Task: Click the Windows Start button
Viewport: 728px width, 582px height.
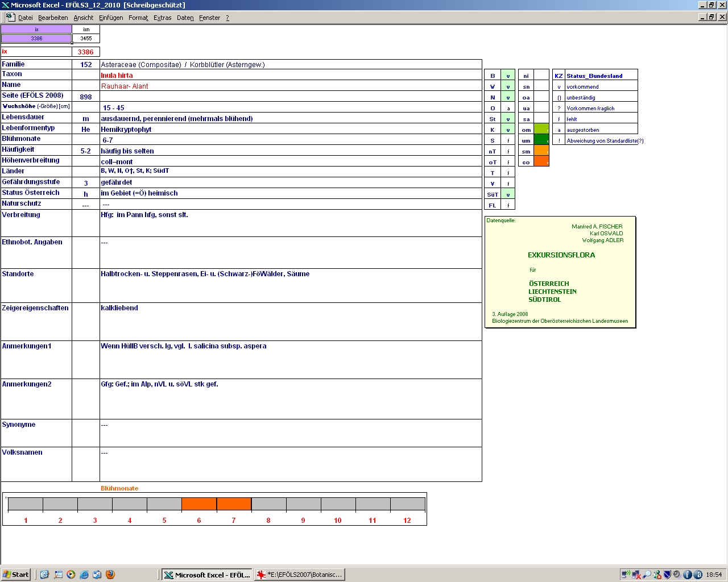Action: click(x=16, y=575)
